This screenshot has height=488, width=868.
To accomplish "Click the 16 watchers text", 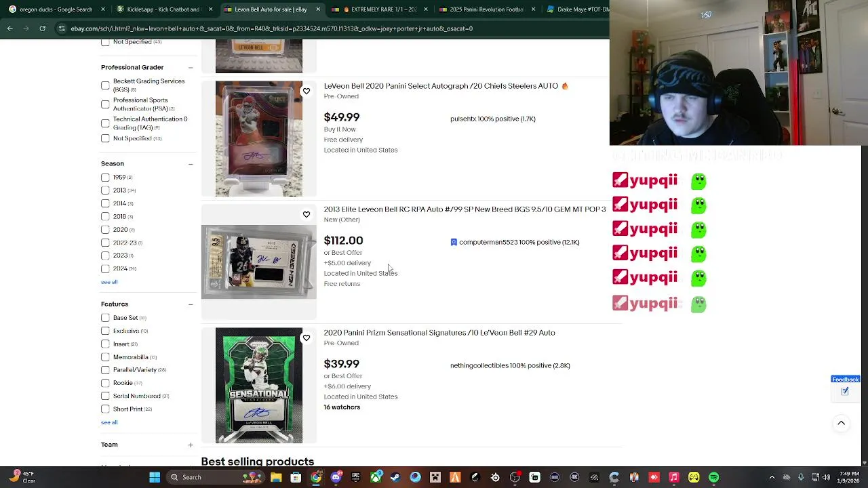I will pos(342,407).
